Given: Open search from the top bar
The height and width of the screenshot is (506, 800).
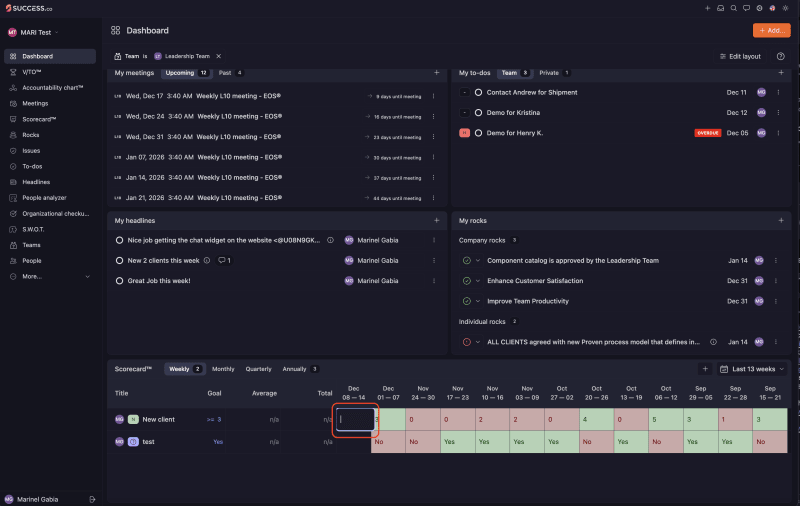Looking at the screenshot, I should [x=734, y=8].
